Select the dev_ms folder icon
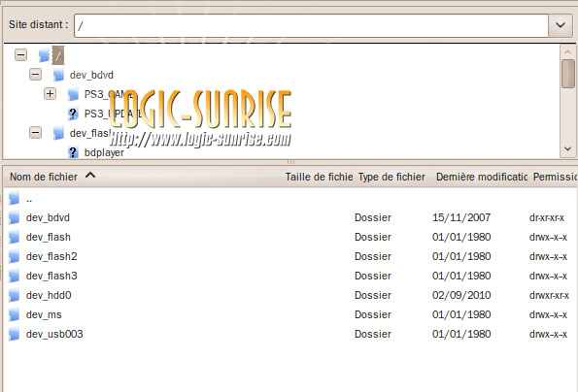 14,314
